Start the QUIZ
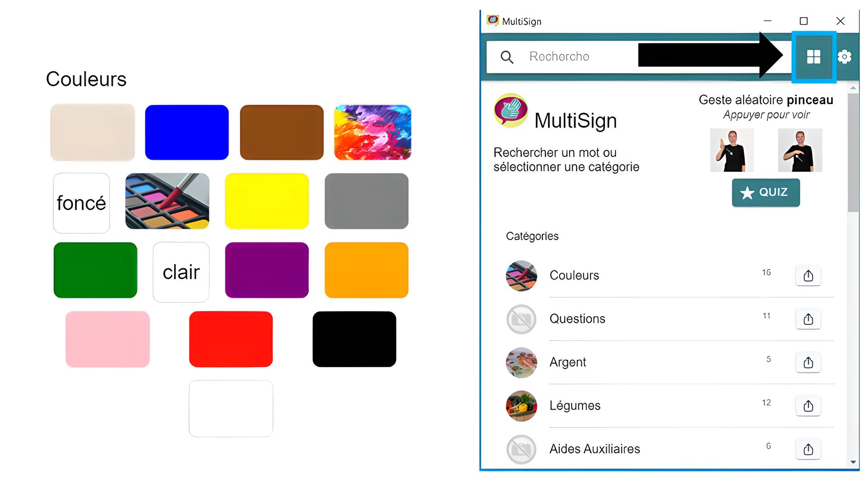Image resolution: width=868 pixels, height=492 pixels. point(766,193)
